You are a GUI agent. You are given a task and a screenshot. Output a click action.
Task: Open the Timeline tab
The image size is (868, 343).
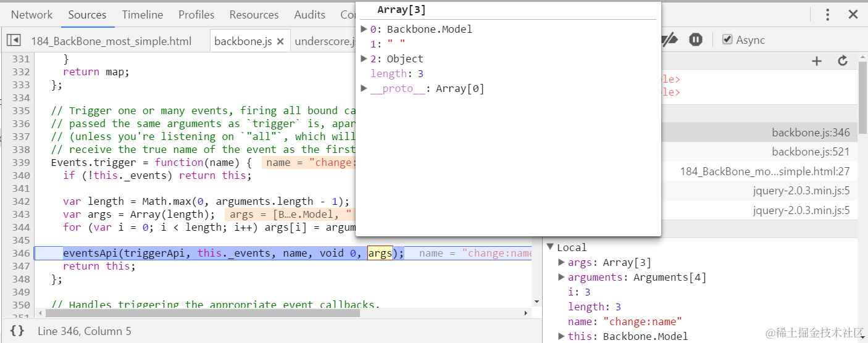click(143, 14)
